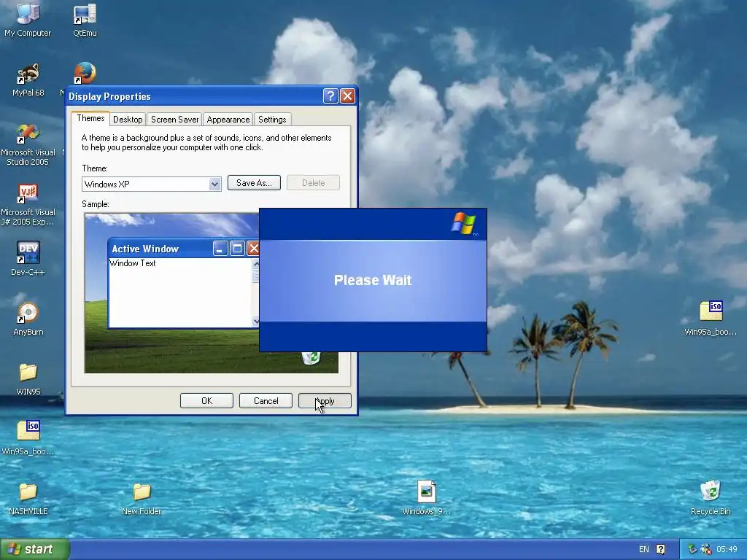Click the Save As... button
This screenshot has width=747, height=560.
coord(254,183)
